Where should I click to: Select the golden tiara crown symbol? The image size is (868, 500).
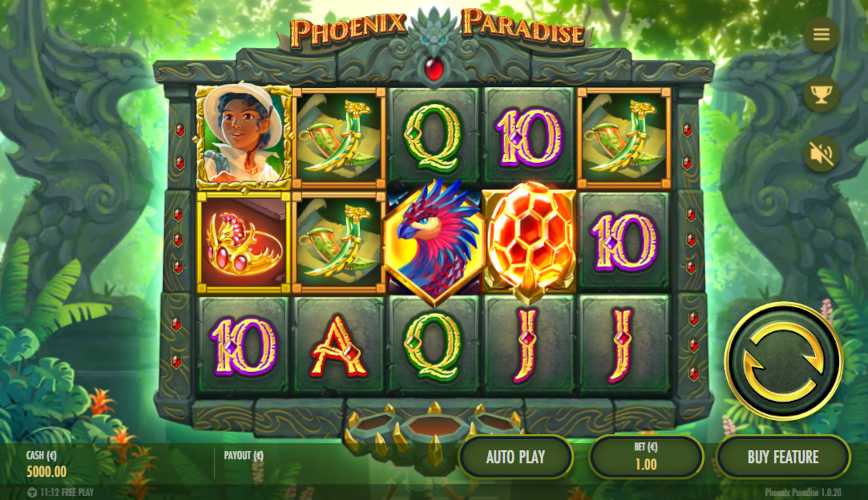pyautogui.click(x=244, y=242)
